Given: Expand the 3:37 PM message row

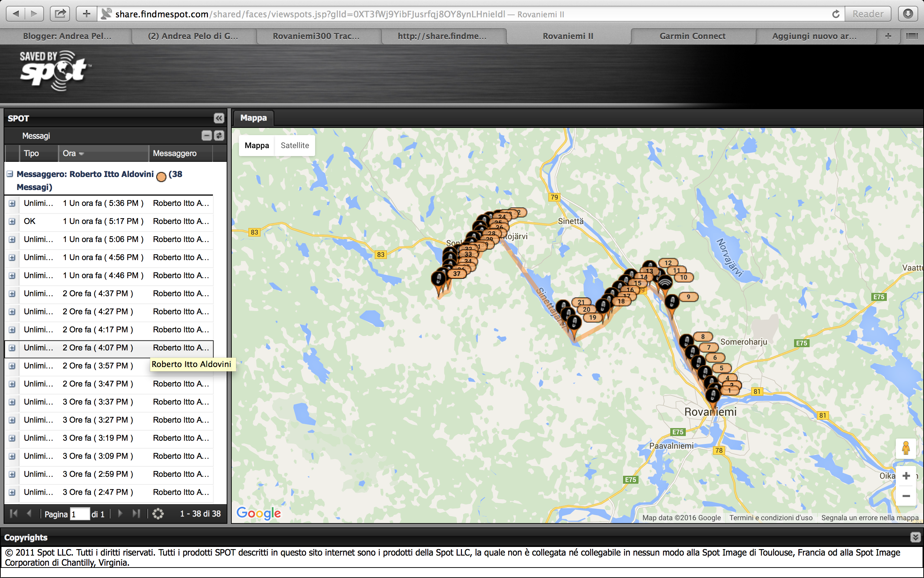Looking at the screenshot, I should click(12, 402).
